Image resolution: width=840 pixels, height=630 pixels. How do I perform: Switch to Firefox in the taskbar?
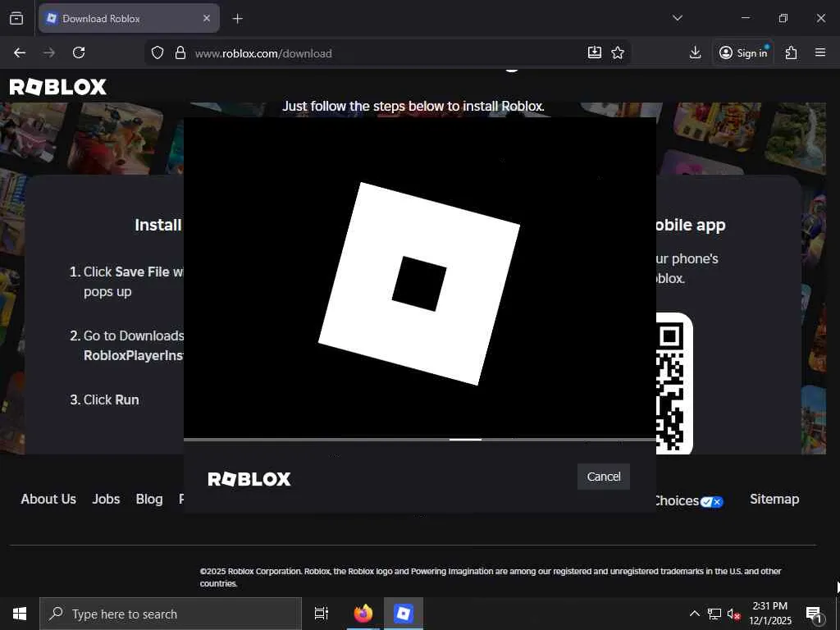point(363,614)
